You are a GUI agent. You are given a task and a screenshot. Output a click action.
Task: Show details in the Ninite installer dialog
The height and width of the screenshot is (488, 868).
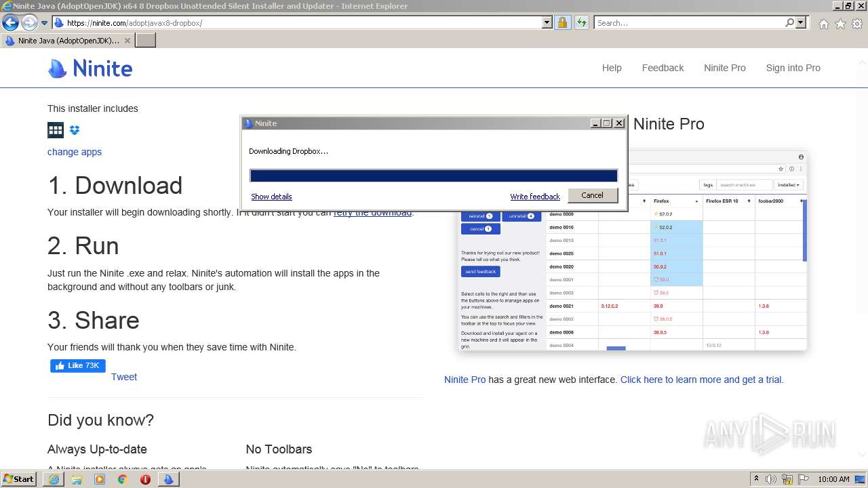coord(271,197)
